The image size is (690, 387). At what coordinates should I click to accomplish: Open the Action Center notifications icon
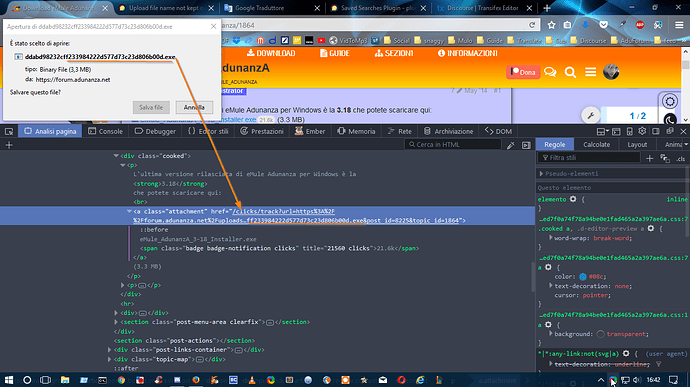(x=674, y=380)
